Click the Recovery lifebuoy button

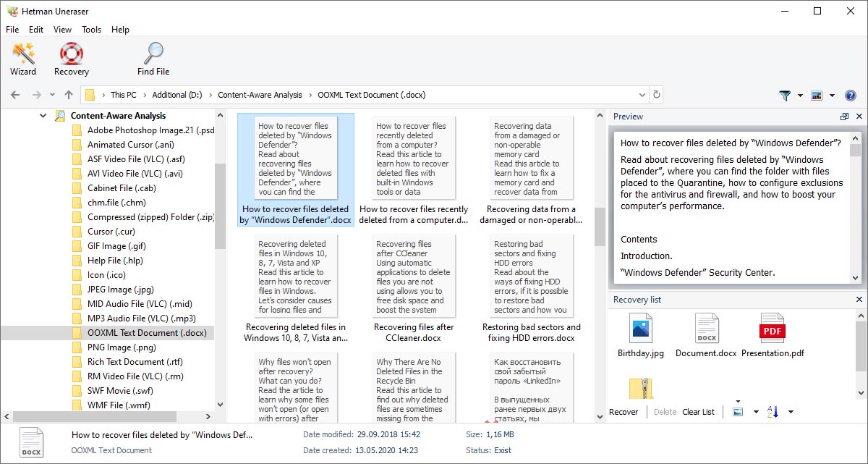pyautogui.click(x=72, y=59)
